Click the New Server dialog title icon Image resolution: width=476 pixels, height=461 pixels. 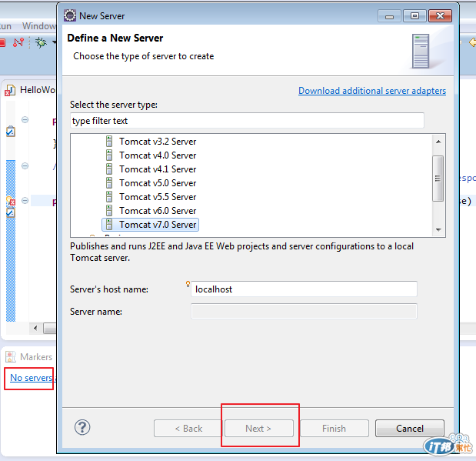point(70,15)
